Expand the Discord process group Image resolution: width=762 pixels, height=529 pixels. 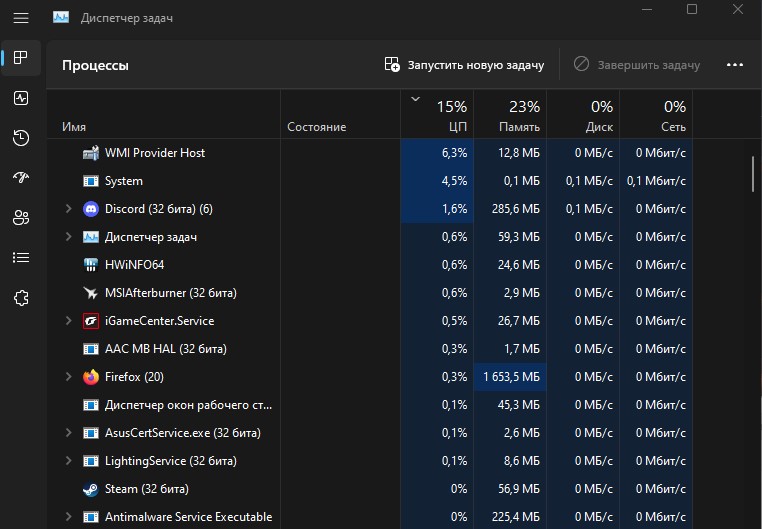[69, 209]
